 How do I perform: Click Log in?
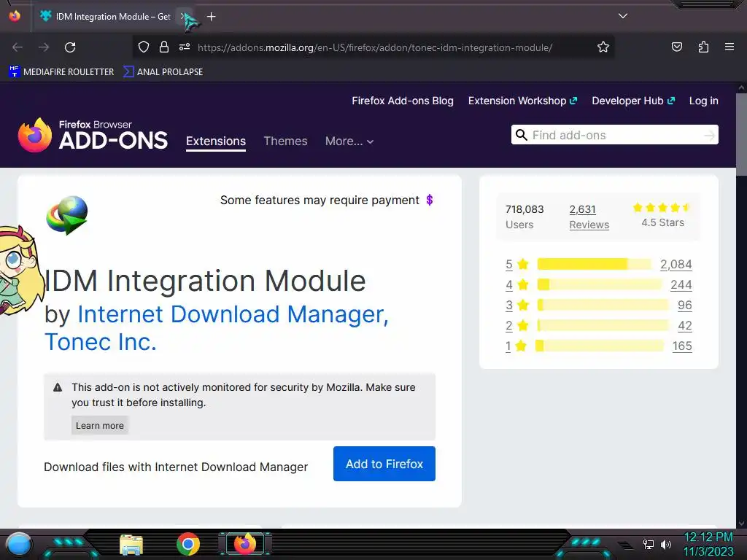click(x=704, y=101)
